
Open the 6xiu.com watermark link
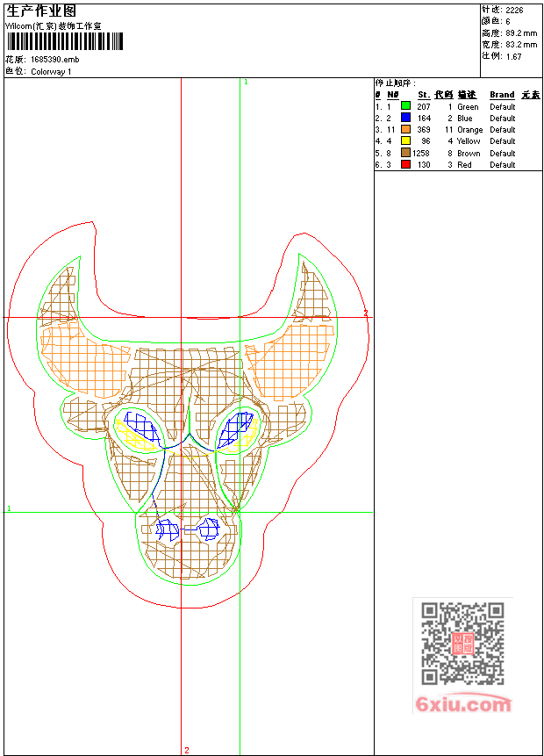coord(463,704)
